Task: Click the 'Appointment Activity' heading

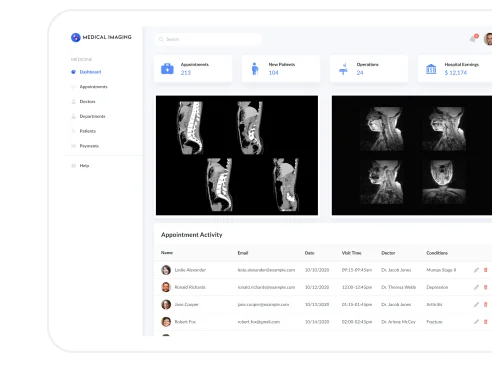Action: (191, 235)
